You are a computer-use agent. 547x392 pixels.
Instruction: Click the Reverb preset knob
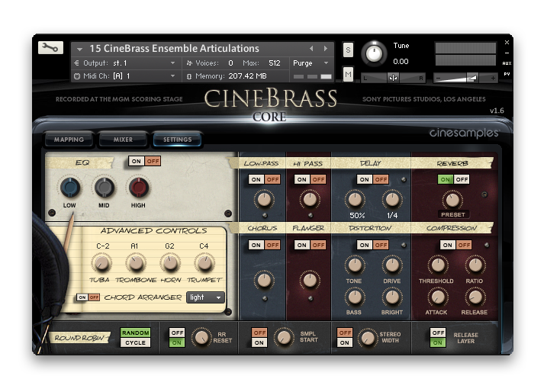click(452, 200)
